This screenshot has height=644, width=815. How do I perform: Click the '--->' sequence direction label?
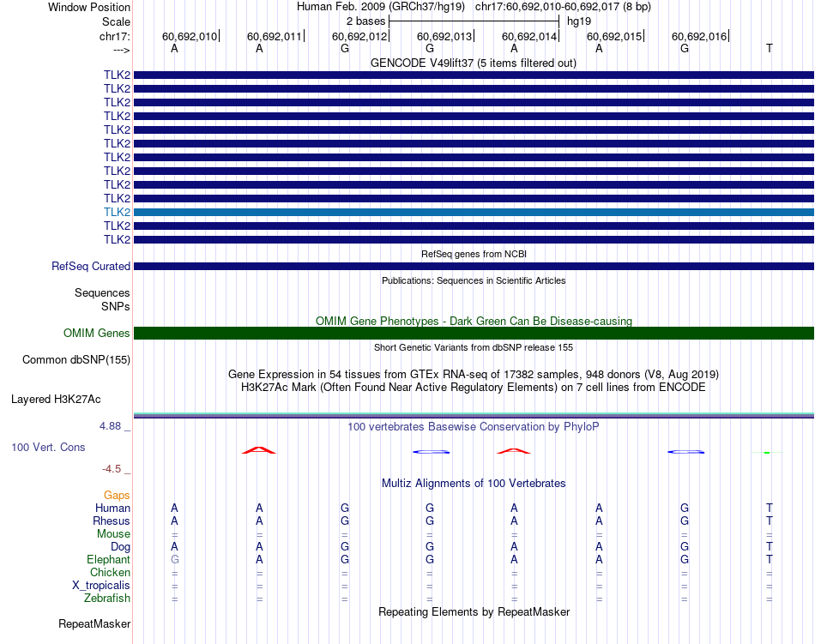122,50
